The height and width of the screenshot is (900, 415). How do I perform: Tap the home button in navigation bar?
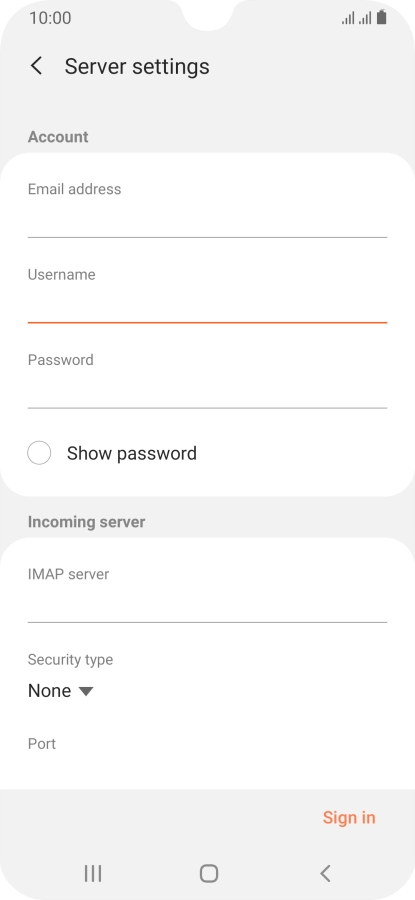[208, 873]
